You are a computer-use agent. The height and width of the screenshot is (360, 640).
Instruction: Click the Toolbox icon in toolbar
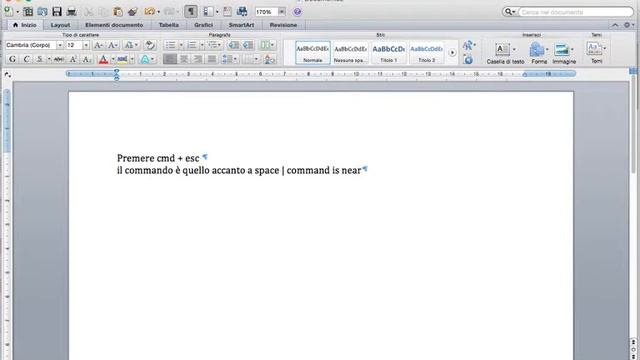point(227,11)
